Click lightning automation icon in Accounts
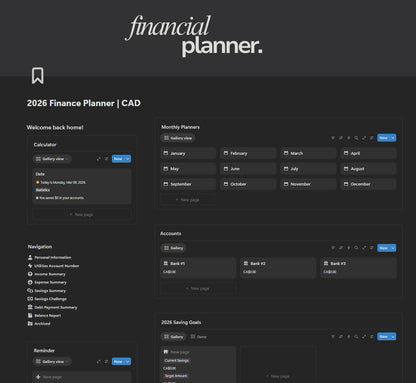The width and height of the screenshot is (416, 383). (349, 248)
